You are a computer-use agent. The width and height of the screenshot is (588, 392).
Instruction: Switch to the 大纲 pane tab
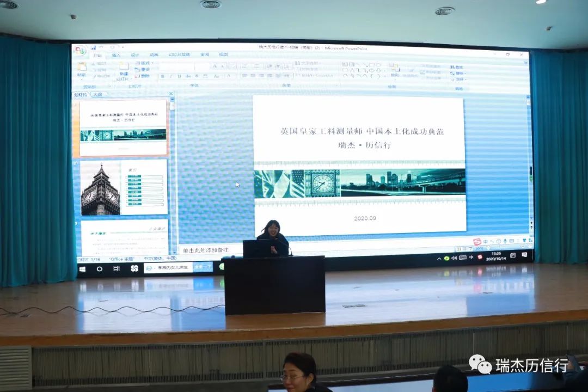[x=97, y=95]
